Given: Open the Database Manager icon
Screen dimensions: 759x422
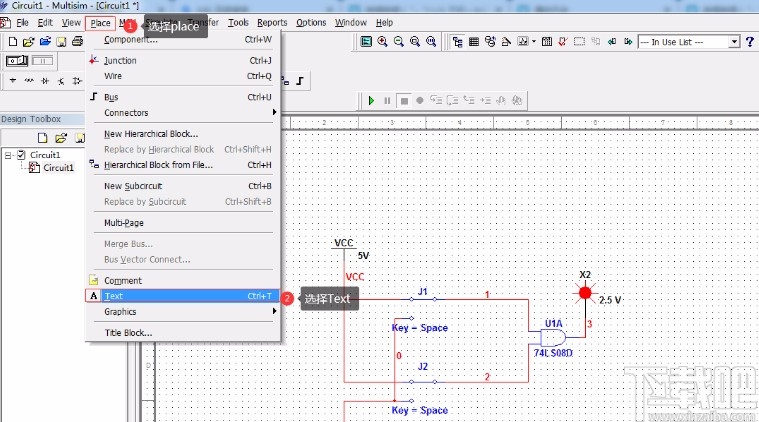Looking at the screenshot, I should click(490, 42).
